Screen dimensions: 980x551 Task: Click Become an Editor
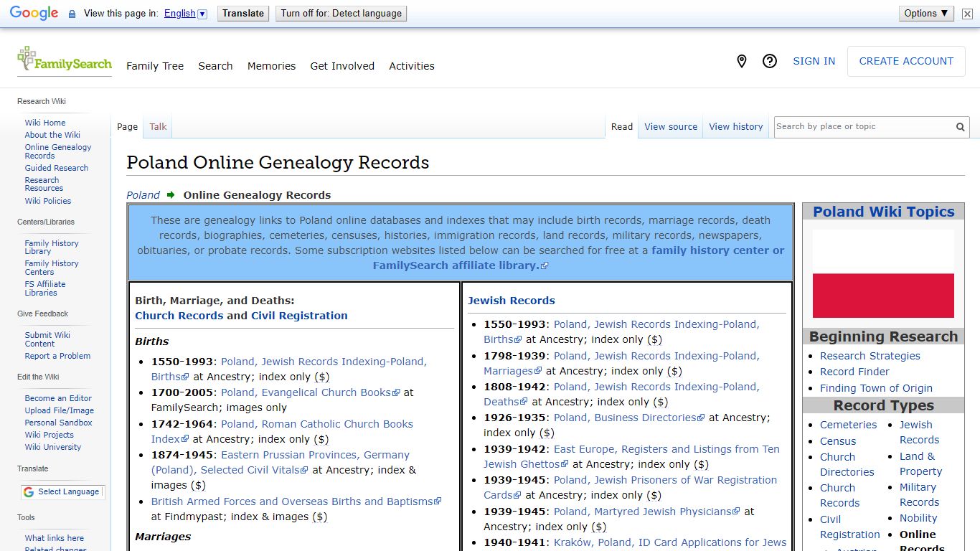coord(58,398)
